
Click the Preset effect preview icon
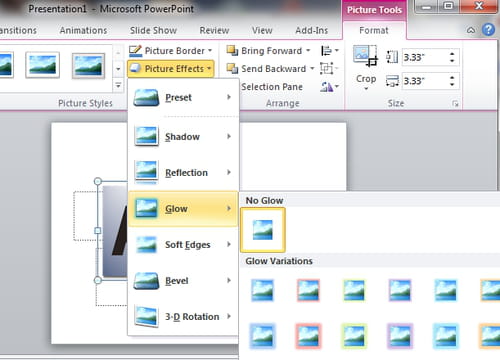(146, 98)
